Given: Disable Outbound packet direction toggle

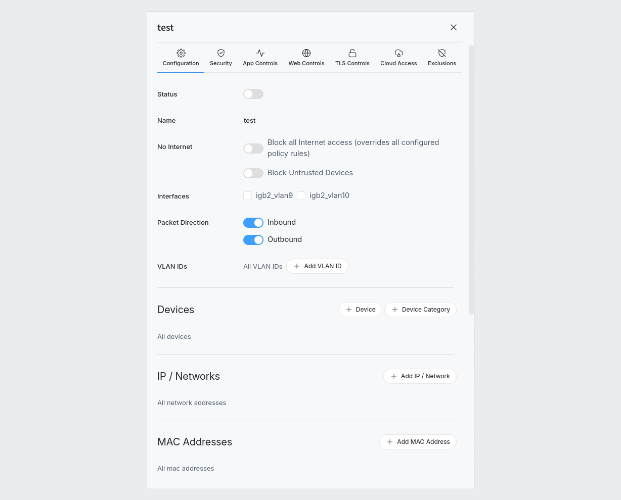Looking at the screenshot, I should (253, 240).
